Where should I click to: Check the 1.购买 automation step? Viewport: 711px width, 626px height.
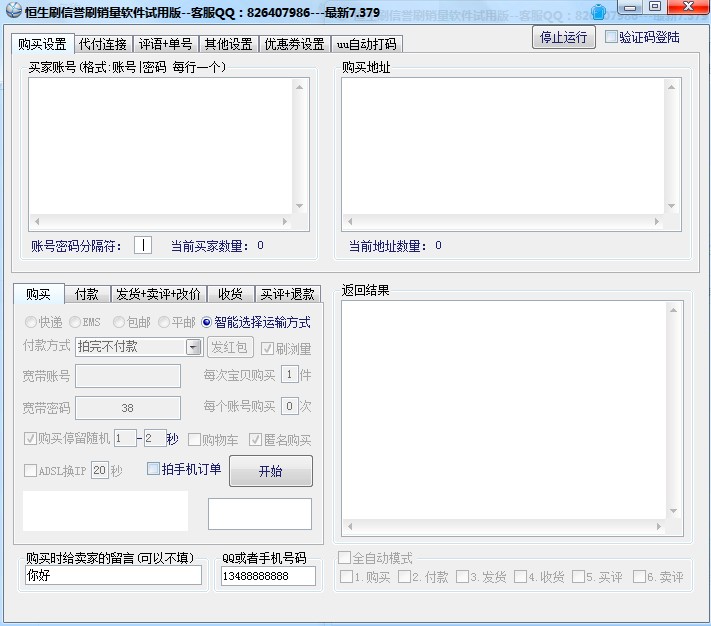coord(346,576)
